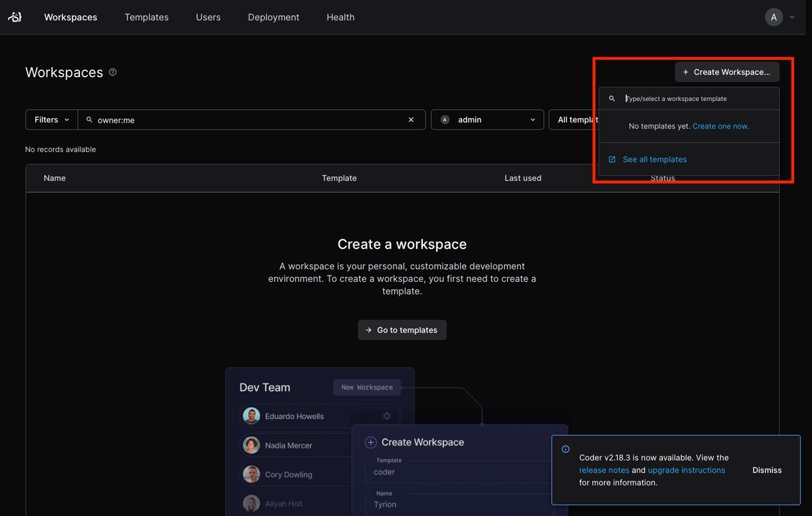Click the No records available text
The image size is (812, 516).
coord(60,149)
